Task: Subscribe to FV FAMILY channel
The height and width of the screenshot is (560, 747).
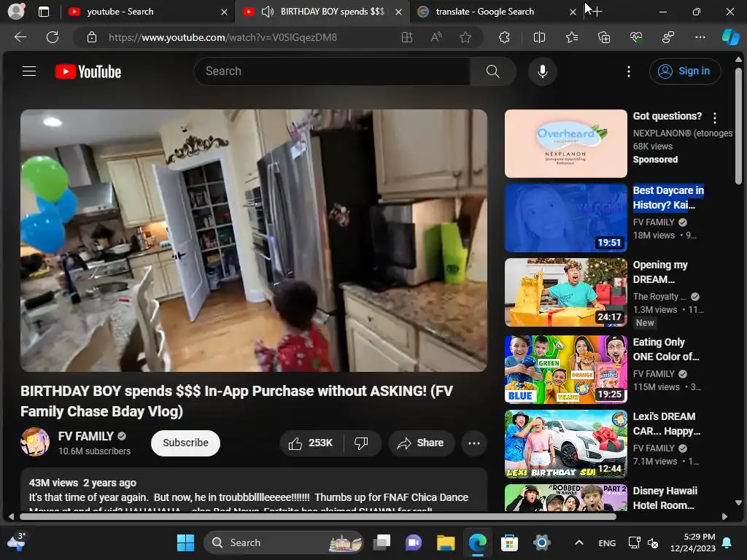Action: [185, 443]
